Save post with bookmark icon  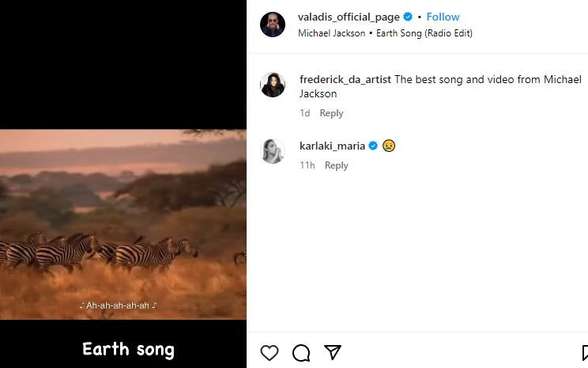(x=584, y=353)
